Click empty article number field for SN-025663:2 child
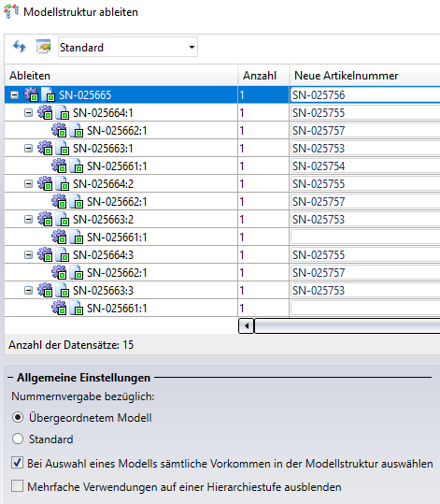 [365, 238]
